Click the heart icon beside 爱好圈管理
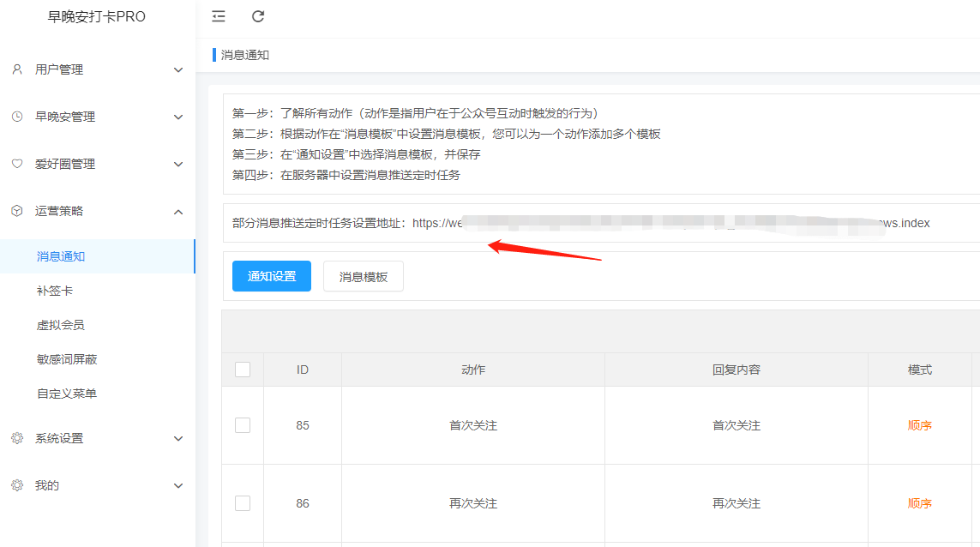This screenshot has width=980, height=547. [x=17, y=164]
